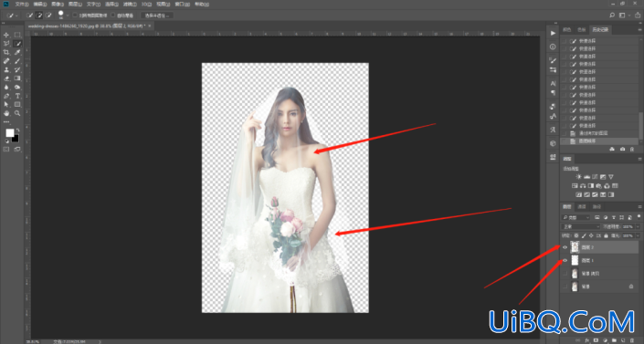Select the Horizontal Type tool
Viewport: 644px width, 344px height.
(17, 96)
